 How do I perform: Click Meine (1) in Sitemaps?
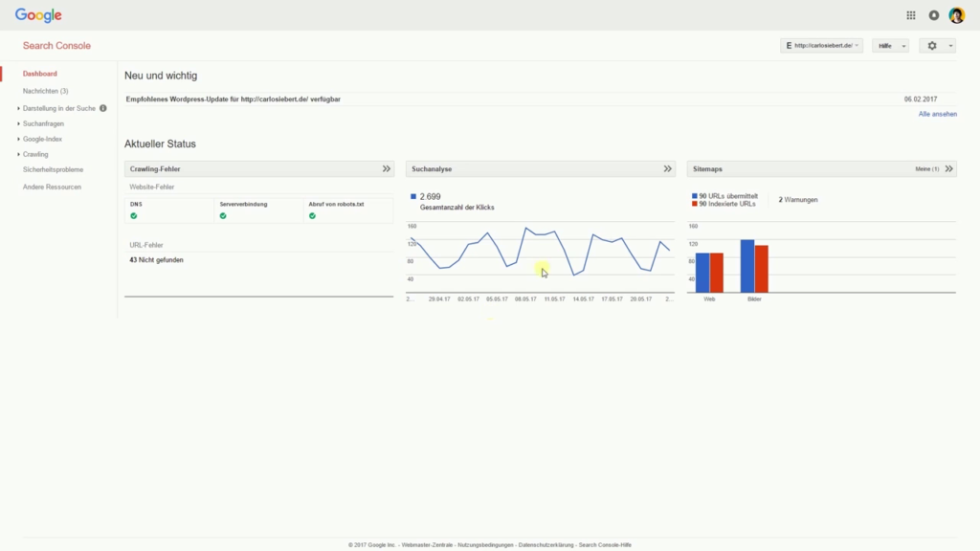[926, 169]
